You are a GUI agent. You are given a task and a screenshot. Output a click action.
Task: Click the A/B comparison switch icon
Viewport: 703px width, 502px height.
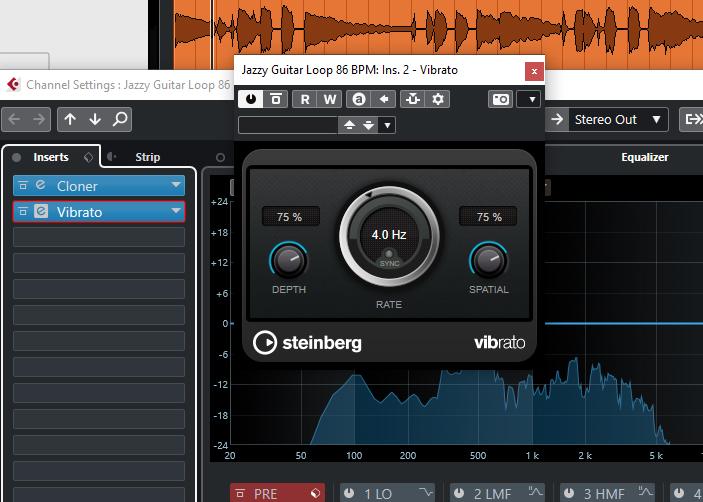pyautogui.click(x=358, y=99)
